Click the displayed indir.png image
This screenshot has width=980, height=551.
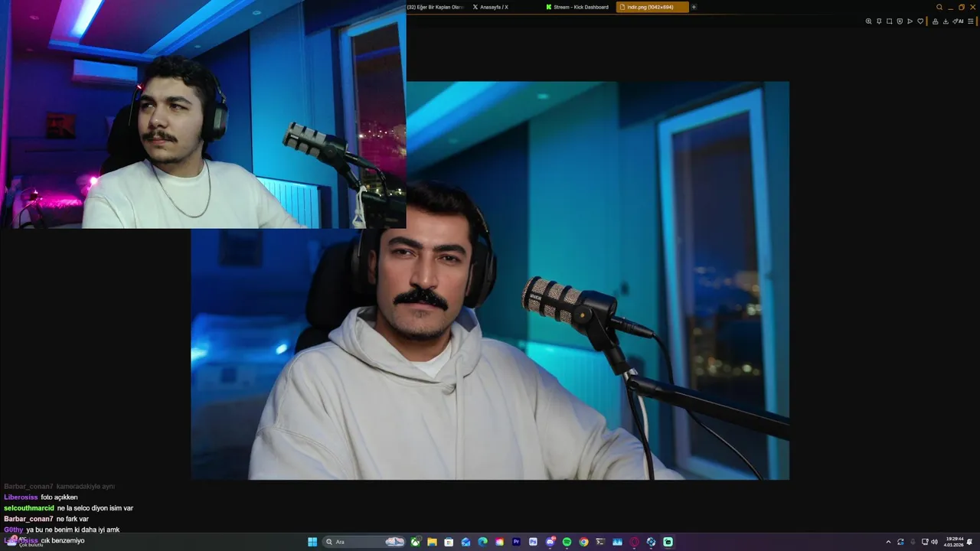490,280
